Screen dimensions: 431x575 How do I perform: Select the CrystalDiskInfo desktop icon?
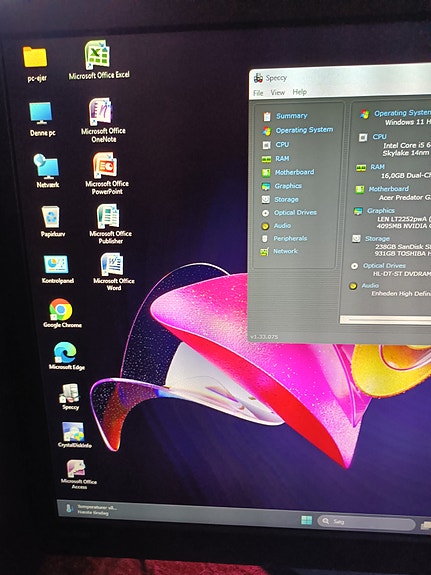tap(74, 435)
